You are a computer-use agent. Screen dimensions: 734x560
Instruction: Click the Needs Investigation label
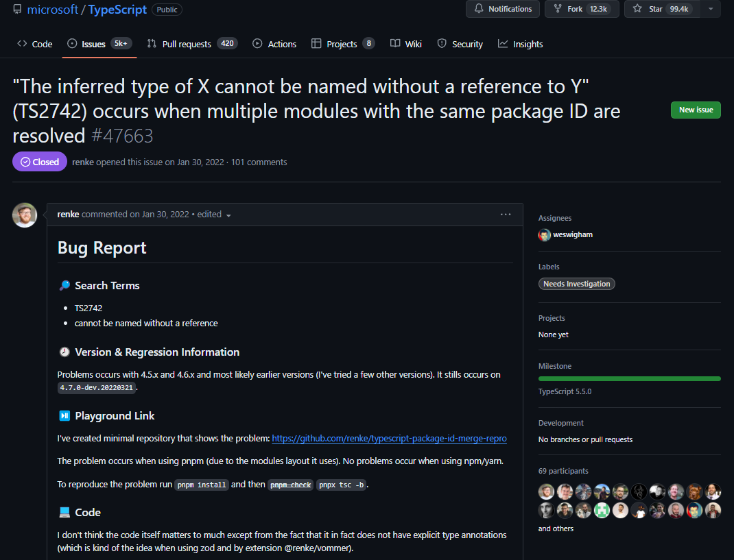coord(576,284)
